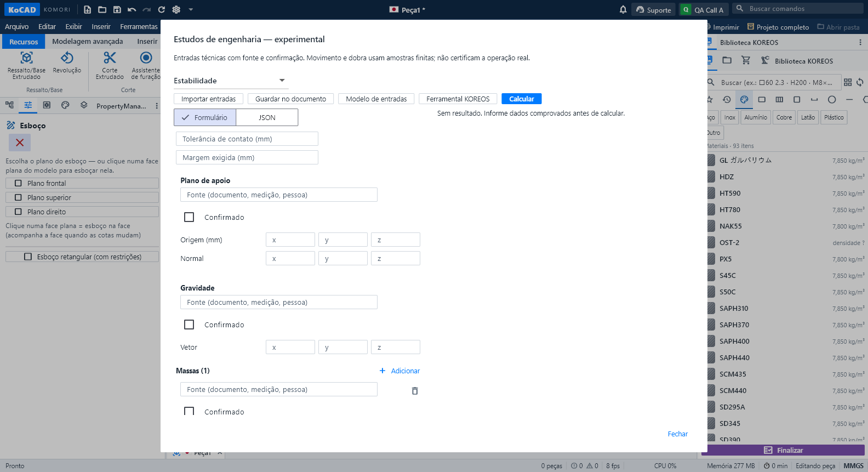868x472 pixels.
Task: Click Modelo de entradas
Action: pyautogui.click(x=376, y=99)
